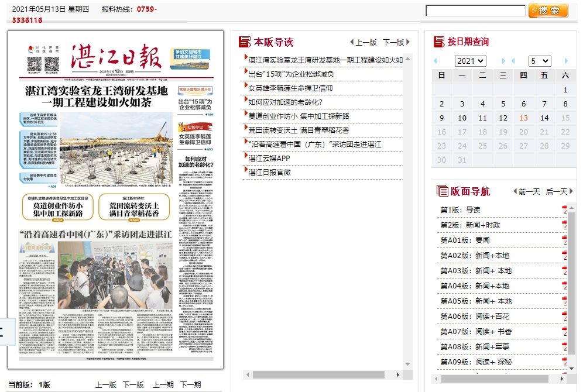This screenshot has height=392, width=583.
Task: Click right triangle beside top 下一版
Action: tap(408, 42)
